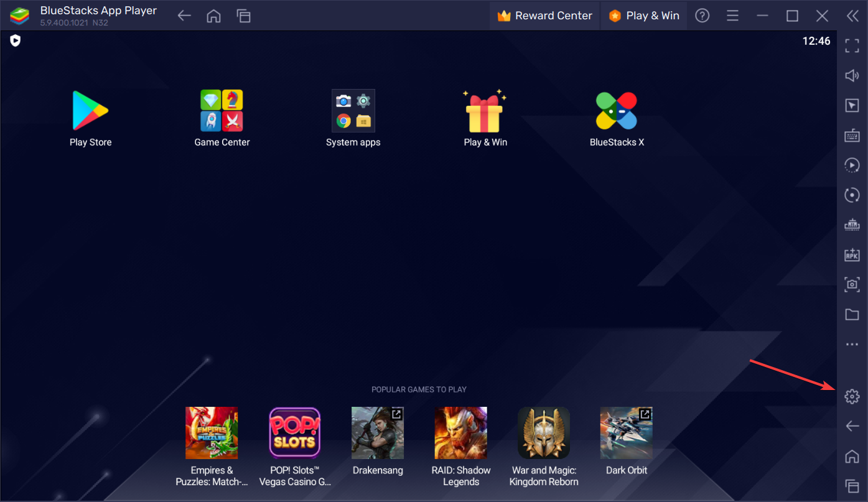This screenshot has height=502, width=868.
Task: Click the version number 5.9.400.1021 N32
Action: coord(74,23)
